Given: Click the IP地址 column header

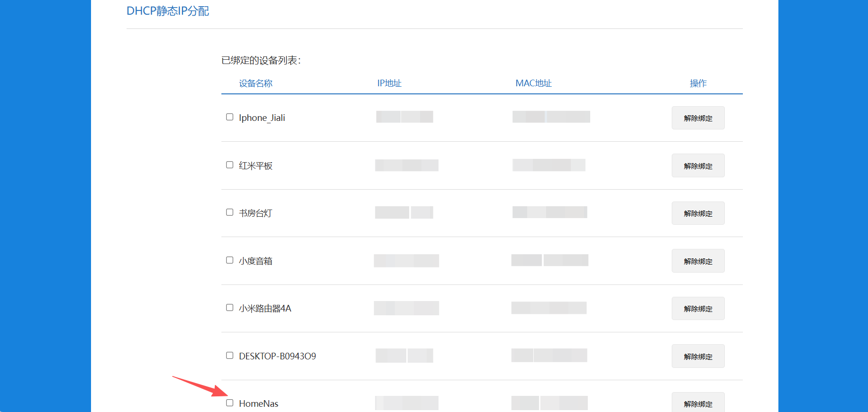Looking at the screenshot, I should tap(389, 83).
